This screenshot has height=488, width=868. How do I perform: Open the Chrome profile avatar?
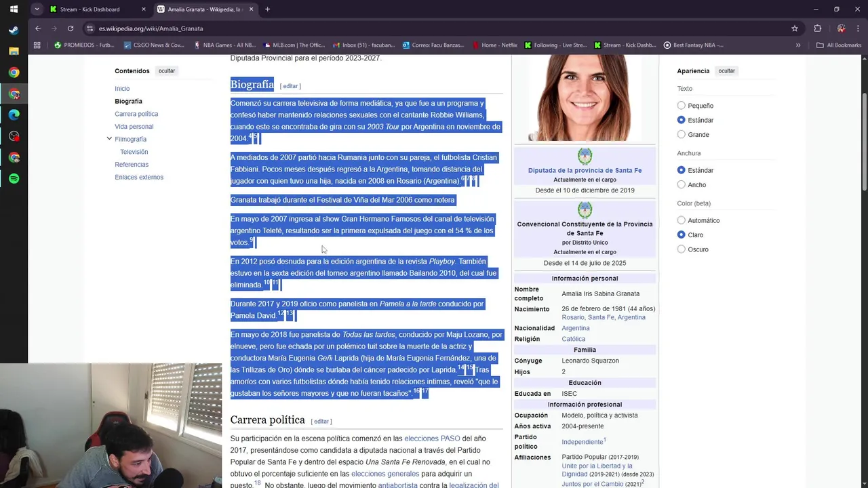[x=841, y=28]
